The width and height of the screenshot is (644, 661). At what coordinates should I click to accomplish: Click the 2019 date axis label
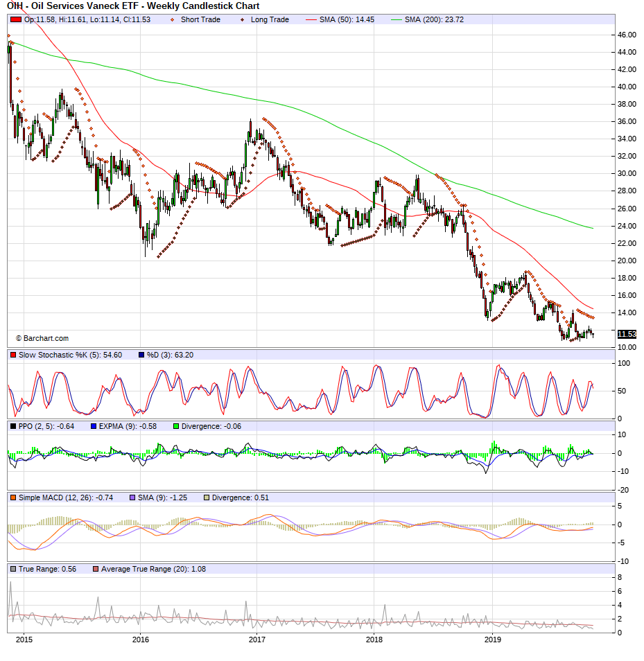point(493,640)
